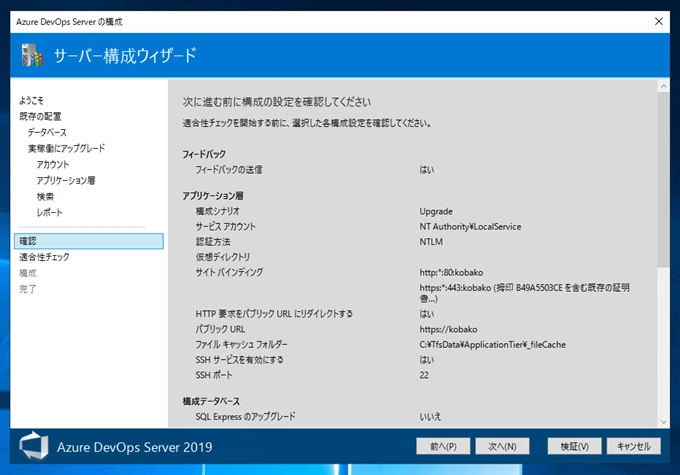Image resolution: width=680 pixels, height=475 pixels.
Task: Click the C:¥TfsData file cache path
Action: coord(492,344)
